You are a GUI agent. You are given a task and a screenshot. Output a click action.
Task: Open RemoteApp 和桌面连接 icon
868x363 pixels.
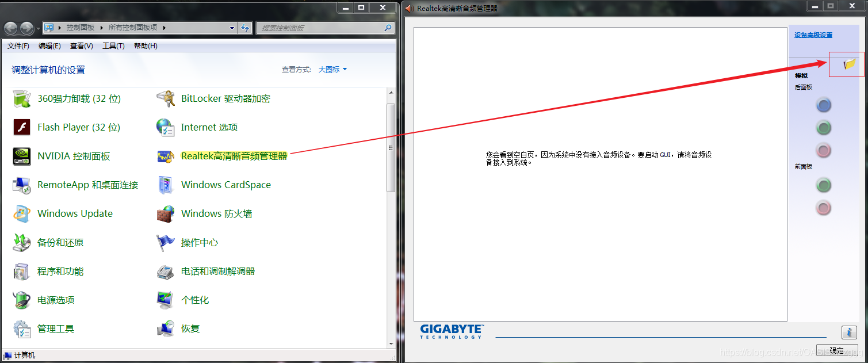pyautogui.click(x=22, y=185)
